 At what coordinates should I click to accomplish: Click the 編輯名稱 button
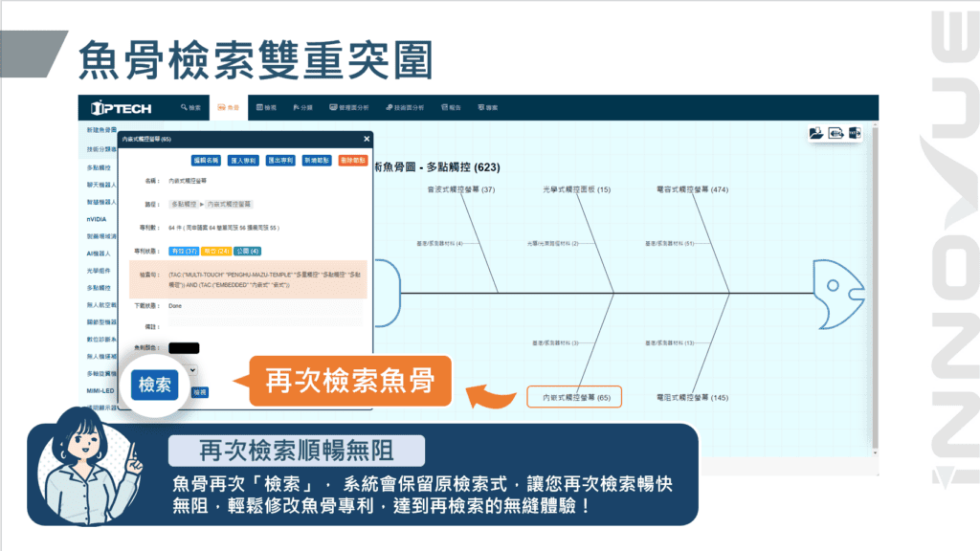[206, 161]
